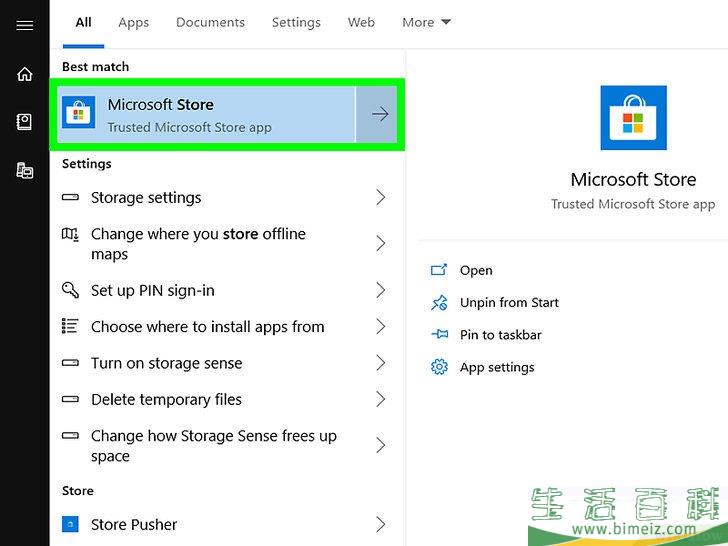Viewport: 728px width, 546px height.
Task: Click the Store Pusher app icon
Action: click(x=70, y=524)
